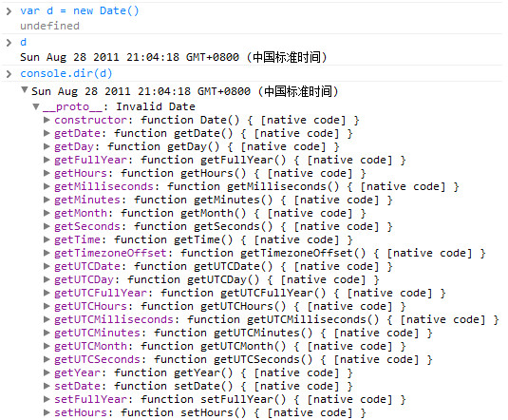The height and width of the screenshot is (420, 508).
Task: Expand the constructor function entry
Action: coord(47,120)
